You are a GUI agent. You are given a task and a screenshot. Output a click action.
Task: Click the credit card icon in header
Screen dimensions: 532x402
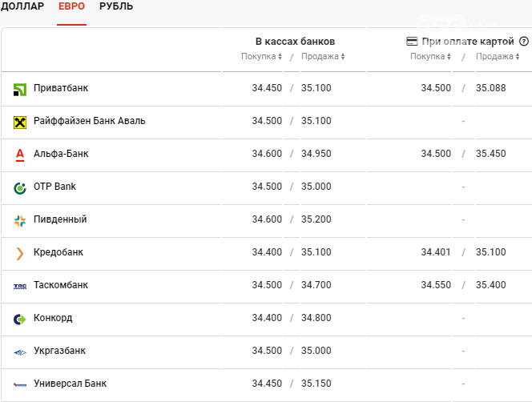click(412, 42)
